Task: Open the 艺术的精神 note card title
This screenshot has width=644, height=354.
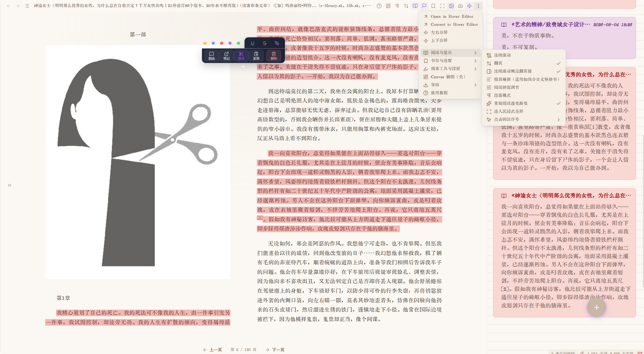Action: 551,25
